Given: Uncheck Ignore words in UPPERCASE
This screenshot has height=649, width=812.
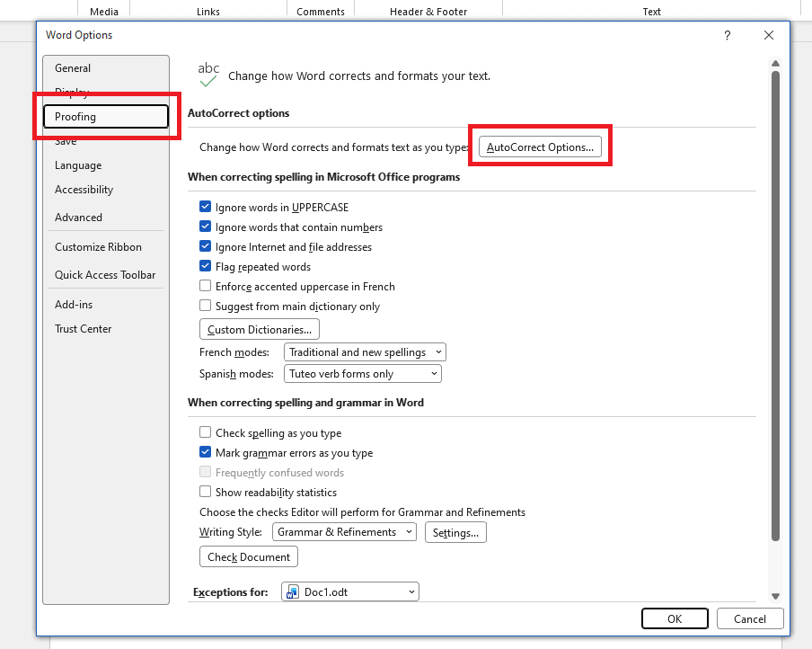Looking at the screenshot, I should pos(205,207).
